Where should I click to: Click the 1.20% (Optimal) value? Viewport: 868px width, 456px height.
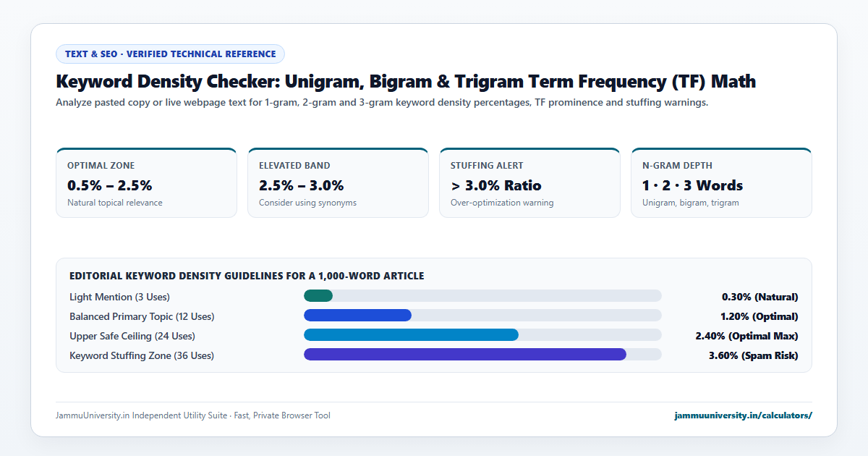tap(759, 316)
